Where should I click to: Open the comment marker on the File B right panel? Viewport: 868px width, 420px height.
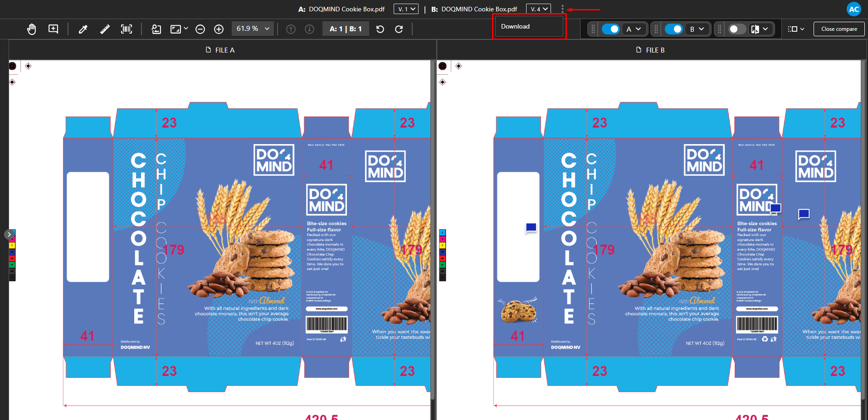coord(804,214)
